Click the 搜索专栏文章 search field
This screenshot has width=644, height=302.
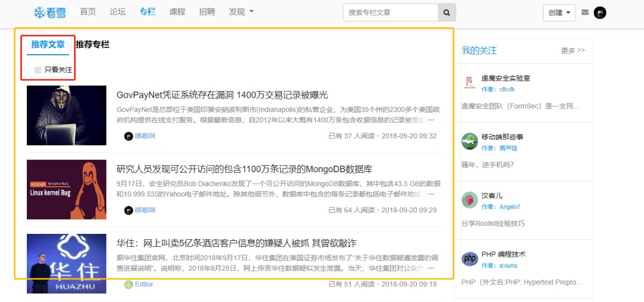coord(391,12)
